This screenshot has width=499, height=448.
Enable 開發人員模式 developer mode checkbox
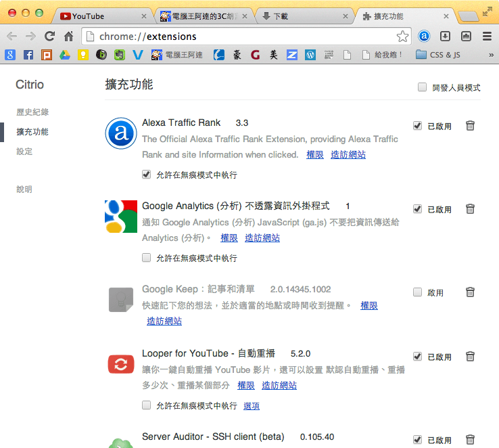(x=422, y=87)
